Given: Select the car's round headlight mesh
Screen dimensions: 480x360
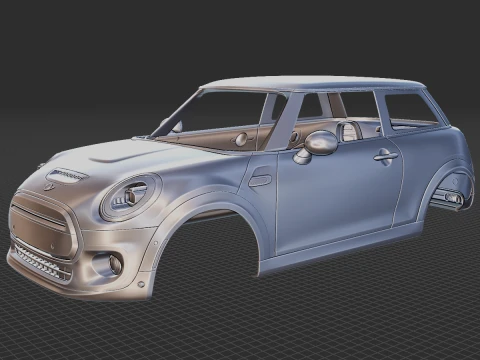Looking at the screenshot, I should pyautogui.click(x=131, y=197).
